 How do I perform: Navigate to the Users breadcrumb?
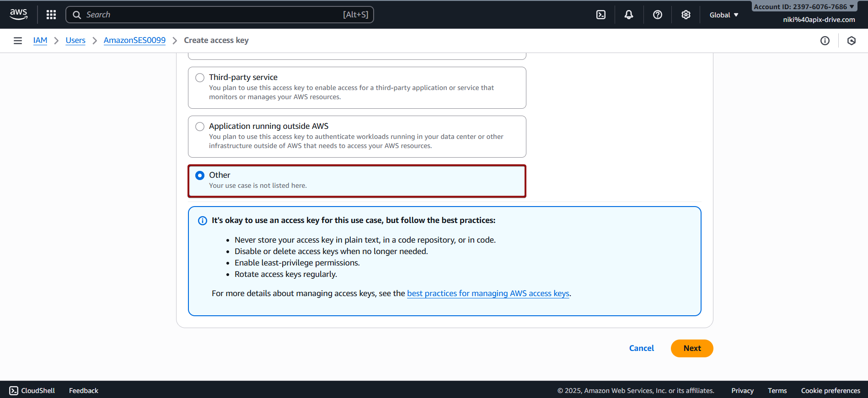click(x=75, y=40)
